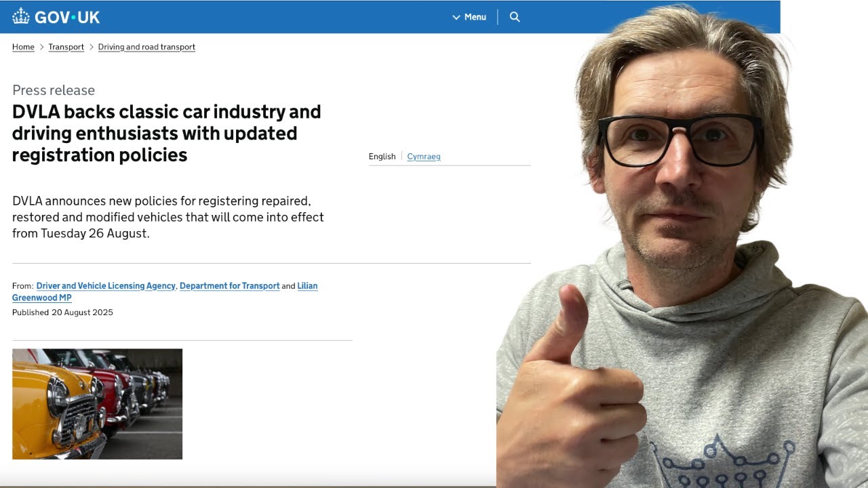868x488 pixels.
Task: Open the Transport breadcrumb link
Action: click(66, 47)
